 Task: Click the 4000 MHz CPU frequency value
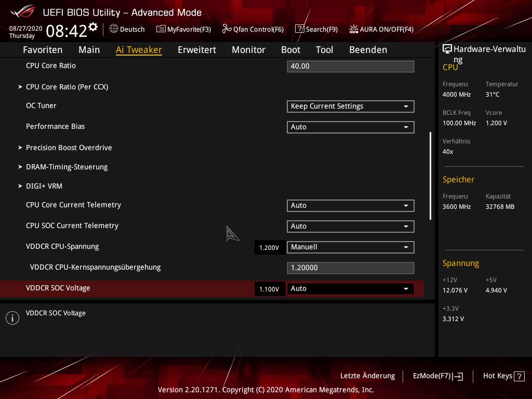click(457, 95)
